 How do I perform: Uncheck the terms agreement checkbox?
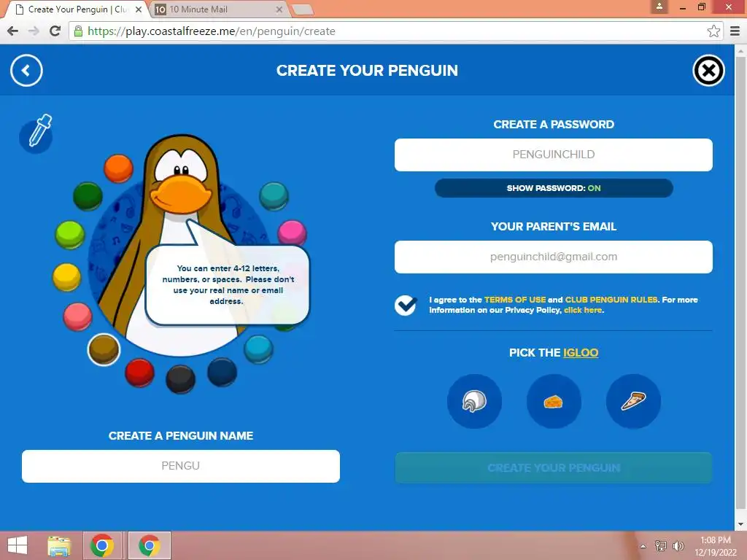406,305
